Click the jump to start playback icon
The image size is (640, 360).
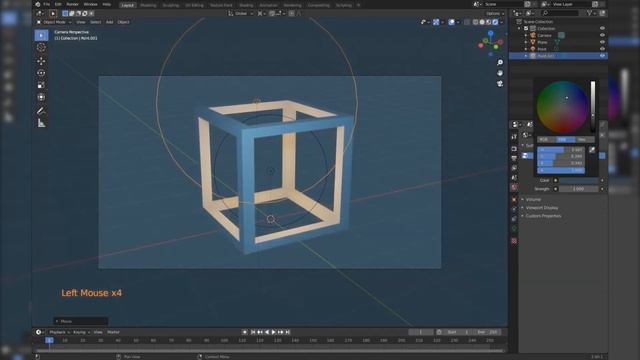pyautogui.click(x=253, y=332)
